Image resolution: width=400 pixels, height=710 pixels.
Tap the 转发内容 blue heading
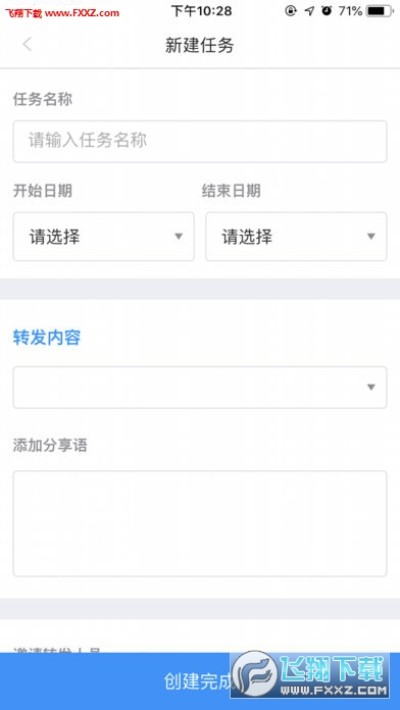[47, 338]
